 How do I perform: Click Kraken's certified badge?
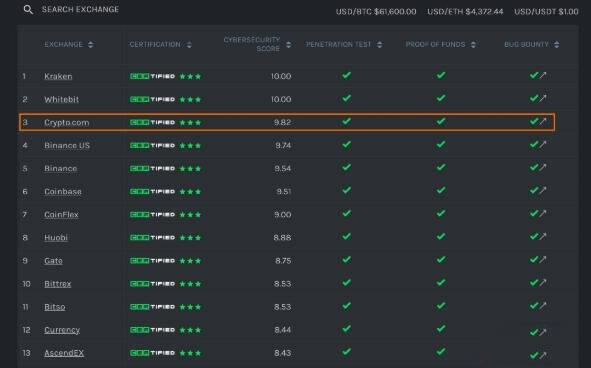[152, 76]
